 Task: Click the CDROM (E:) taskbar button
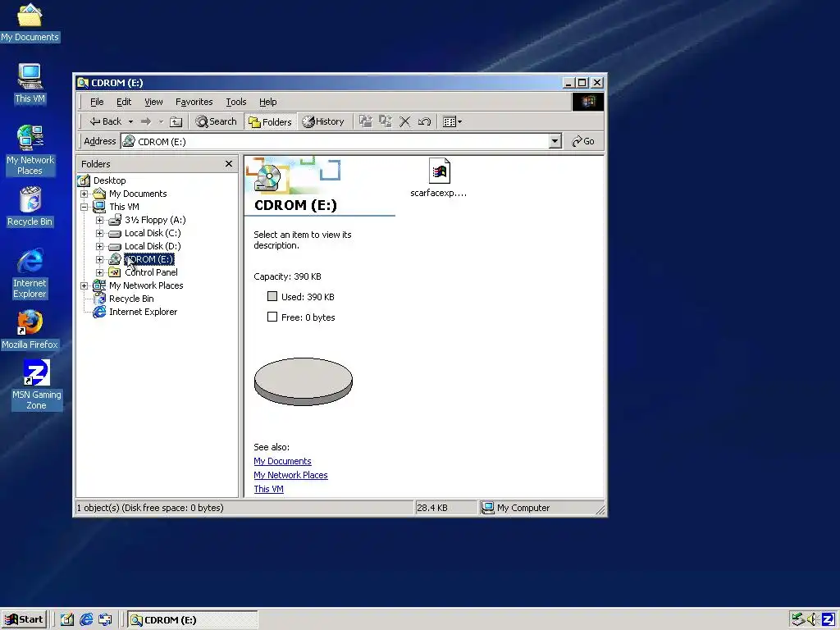point(192,620)
